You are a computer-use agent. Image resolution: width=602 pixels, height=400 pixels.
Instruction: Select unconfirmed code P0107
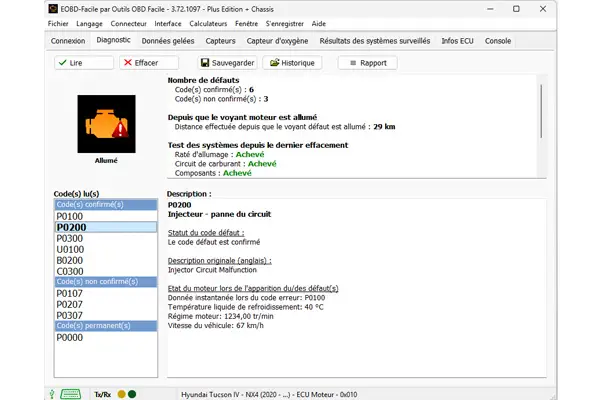pyautogui.click(x=106, y=293)
